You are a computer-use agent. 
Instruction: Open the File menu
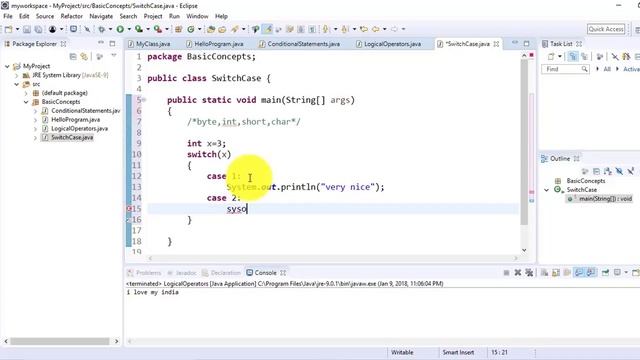click(x=8, y=16)
